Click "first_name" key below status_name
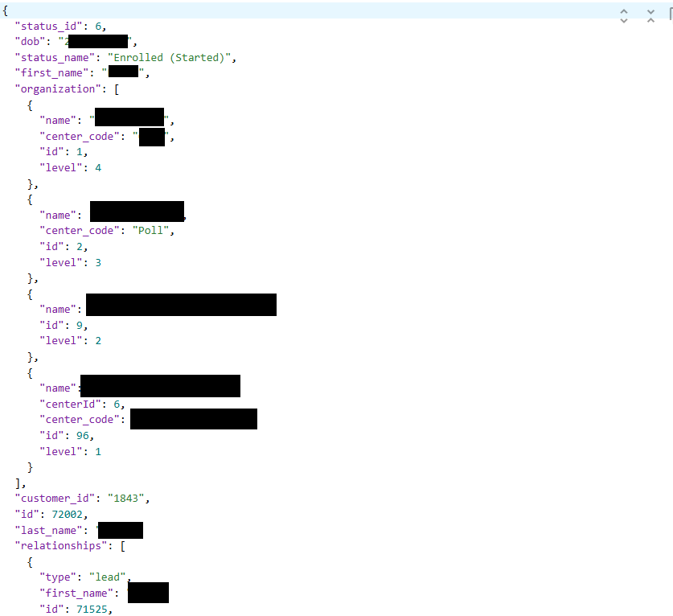 (51, 73)
